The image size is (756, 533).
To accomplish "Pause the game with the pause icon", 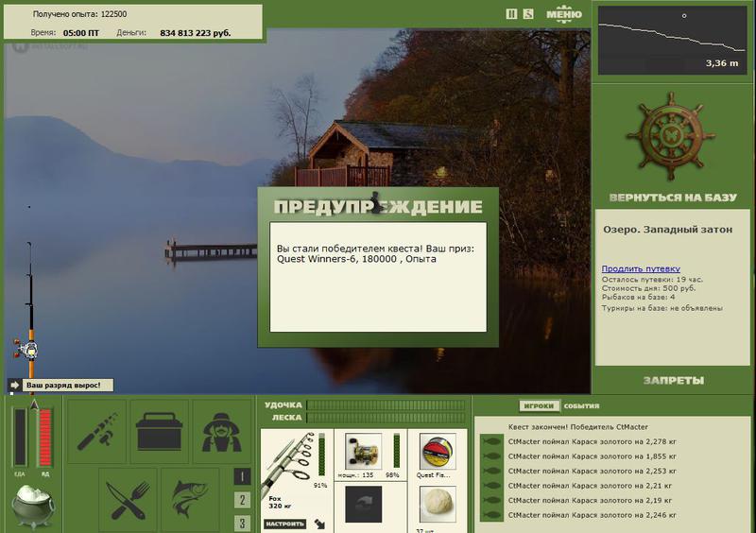I will click(x=511, y=14).
